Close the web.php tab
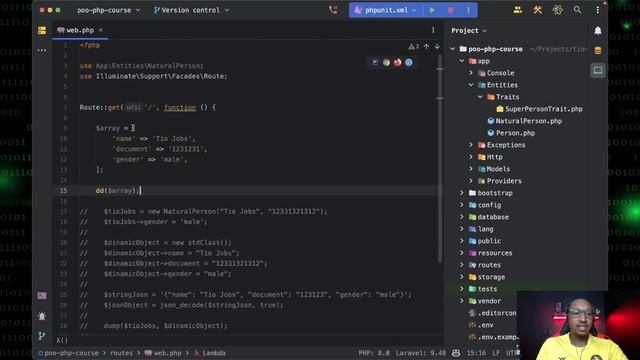640x360 pixels. tap(101, 30)
